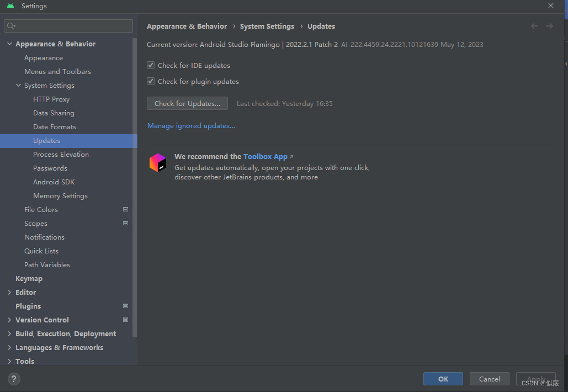Click the Scopes project-level icon
Viewport: 568px width, 392px height.
[x=125, y=223]
